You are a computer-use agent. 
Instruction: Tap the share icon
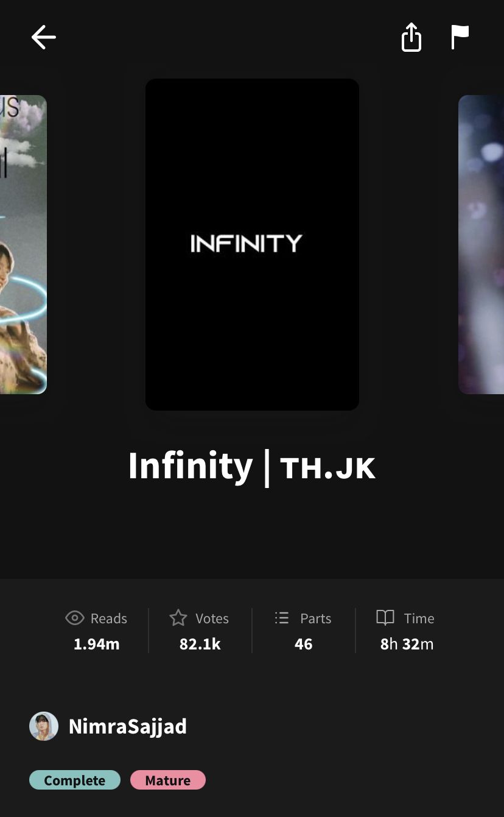[x=411, y=37]
